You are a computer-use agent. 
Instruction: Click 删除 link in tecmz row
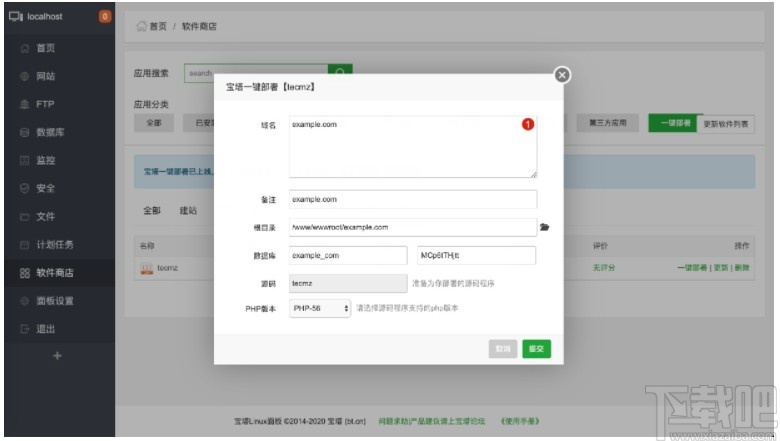[742, 268]
